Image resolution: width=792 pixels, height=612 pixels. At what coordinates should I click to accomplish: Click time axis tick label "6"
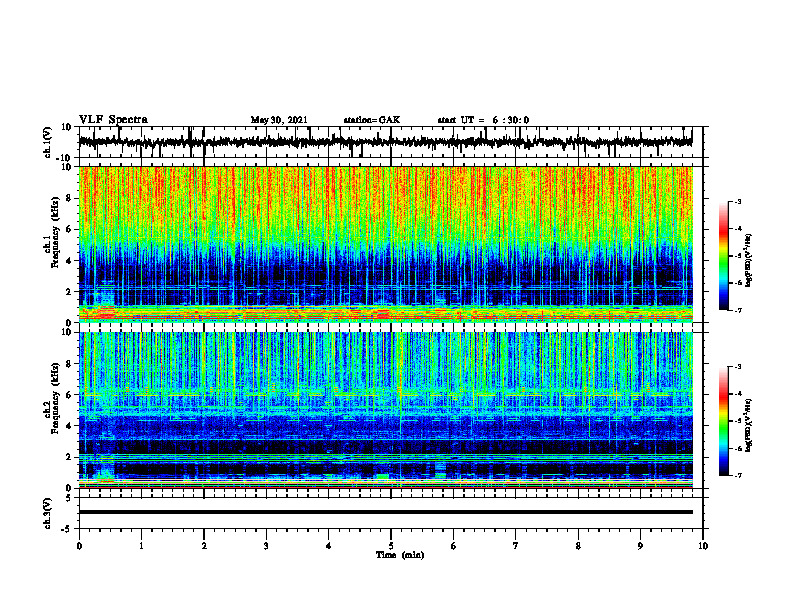tap(454, 546)
